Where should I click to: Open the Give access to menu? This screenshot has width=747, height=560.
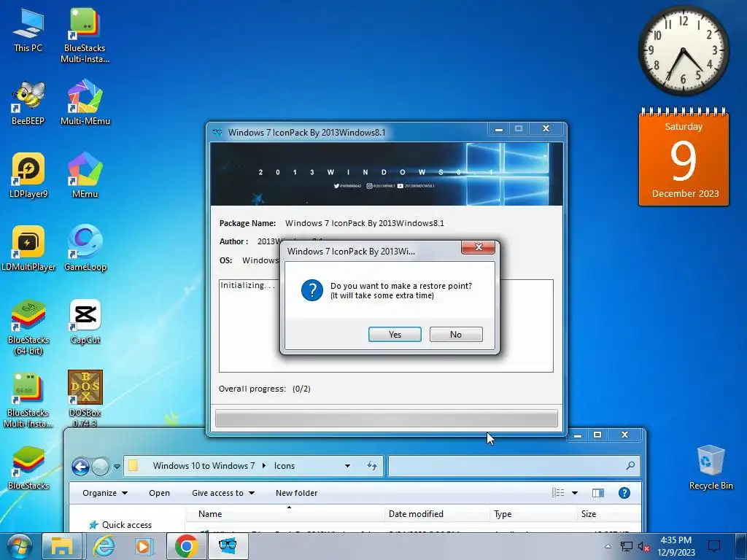(x=223, y=493)
